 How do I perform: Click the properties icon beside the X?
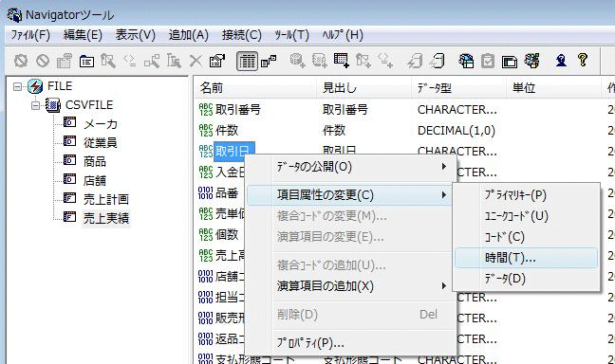coord(217,61)
